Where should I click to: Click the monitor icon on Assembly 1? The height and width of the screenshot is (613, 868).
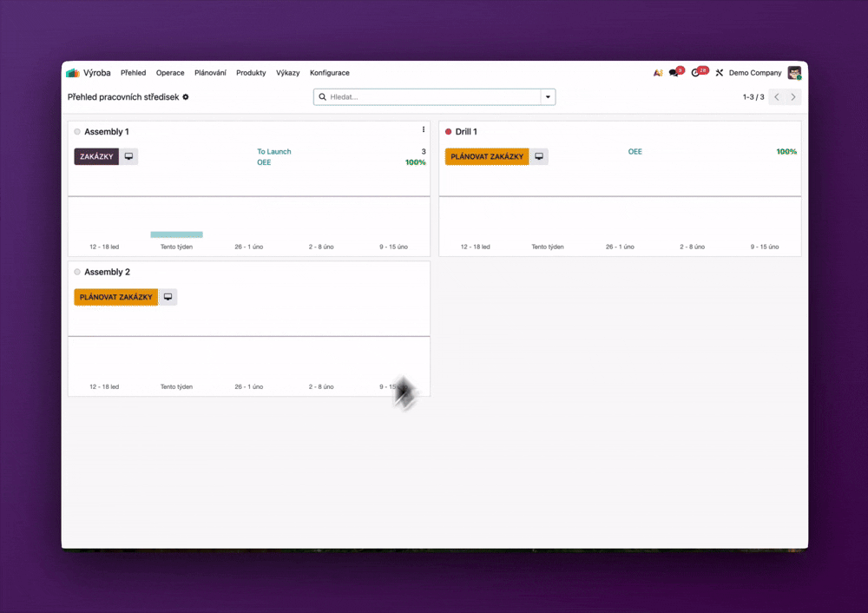pyautogui.click(x=128, y=156)
